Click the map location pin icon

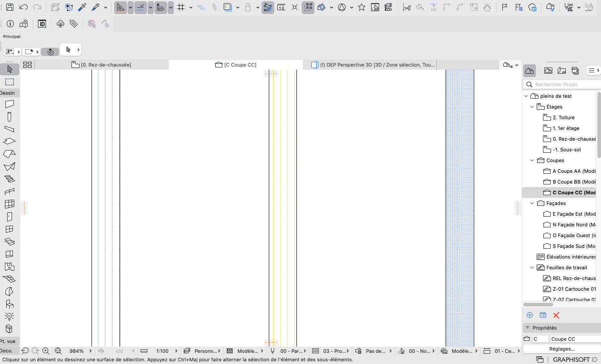(24, 24)
